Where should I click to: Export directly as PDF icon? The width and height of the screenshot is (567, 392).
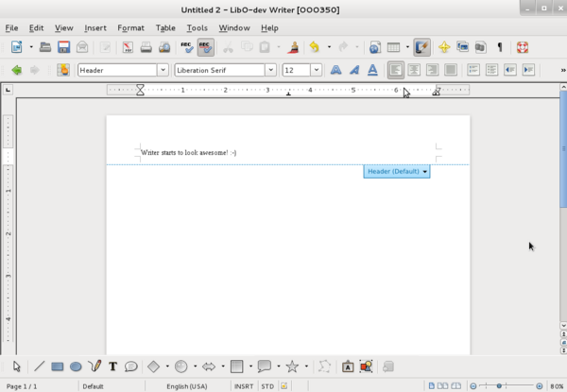tap(128, 46)
